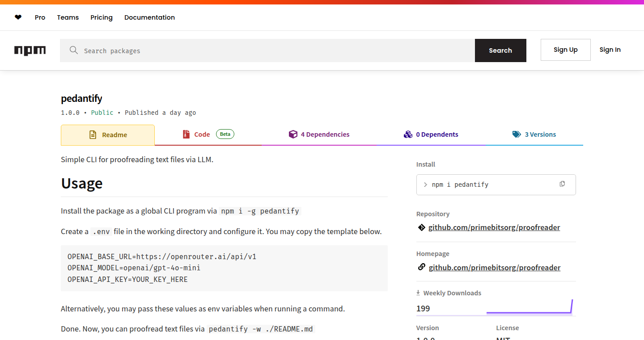Click the Code tab file icon
This screenshot has height=340, width=644.
pos(186,134)
